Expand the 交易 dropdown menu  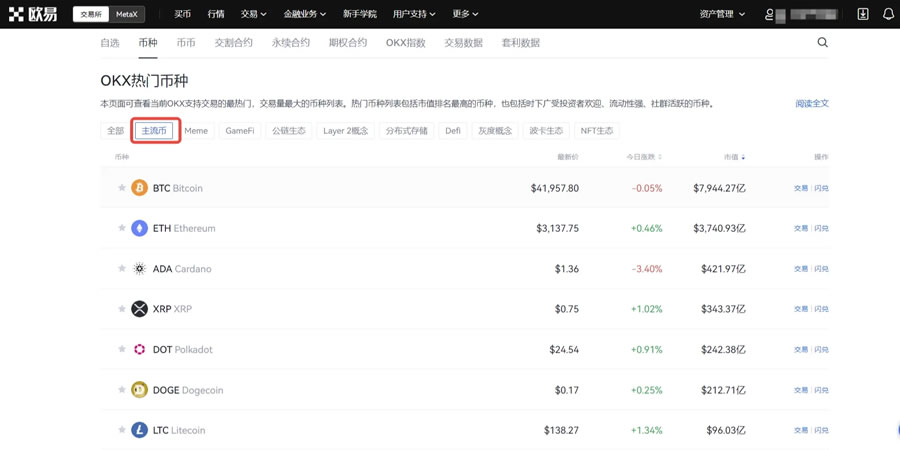pos(253,14)
